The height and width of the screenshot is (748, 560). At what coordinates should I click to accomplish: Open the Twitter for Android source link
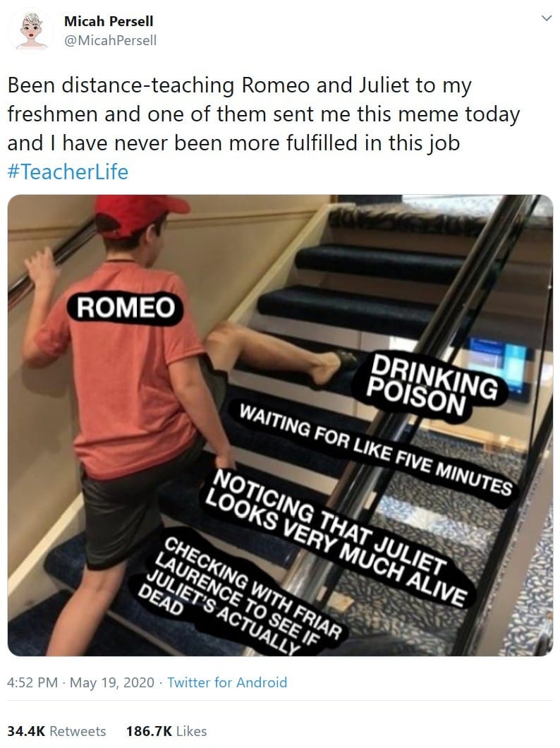227,682
